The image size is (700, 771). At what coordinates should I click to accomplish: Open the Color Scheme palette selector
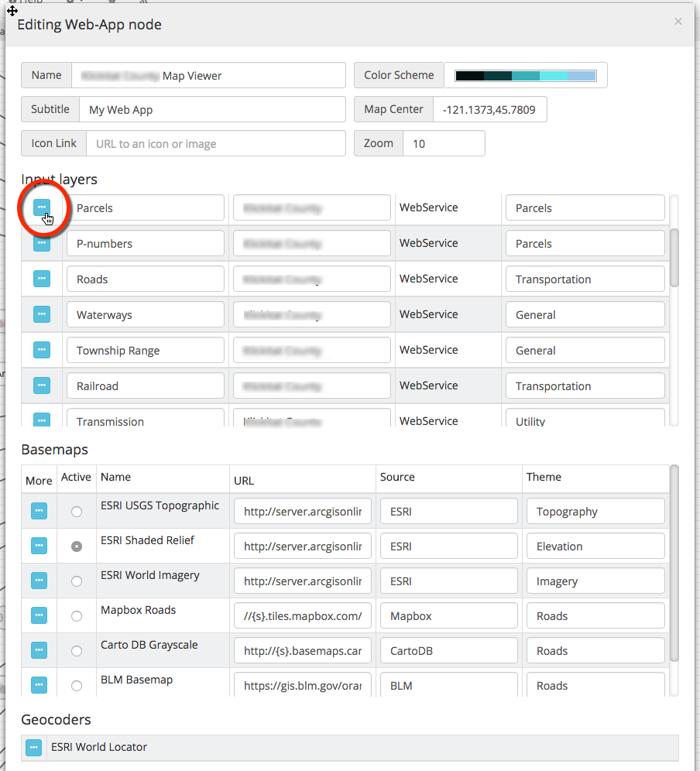tap(526, 76)
